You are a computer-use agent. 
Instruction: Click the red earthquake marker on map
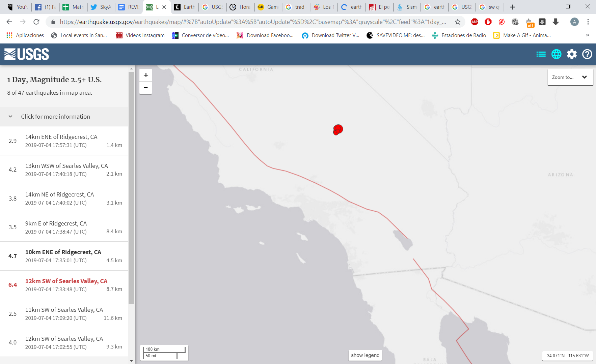click(x=338, y=130)
